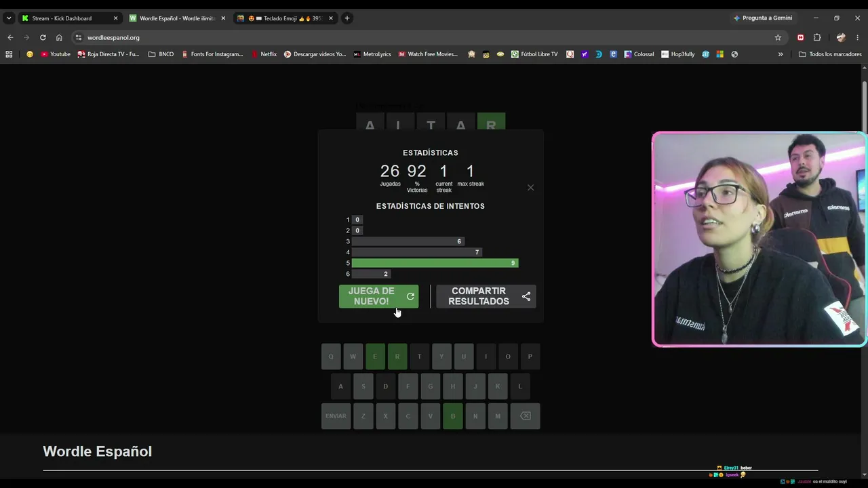Open the apps grid shortcut
868x488 pixels.
pos(9,54)
